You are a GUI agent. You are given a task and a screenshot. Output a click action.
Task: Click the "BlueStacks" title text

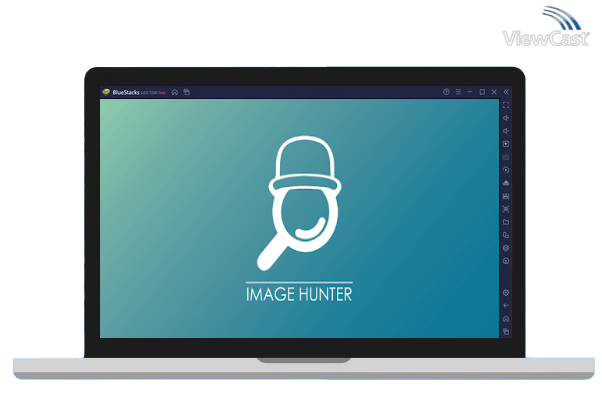pos(126,93)
